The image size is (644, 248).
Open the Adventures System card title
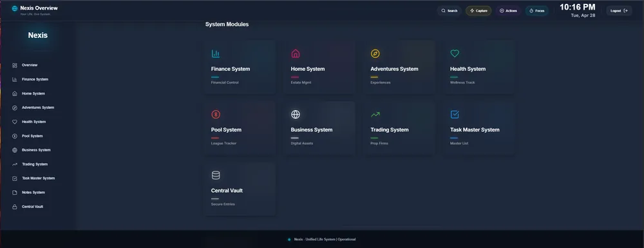tap(394, 69)
